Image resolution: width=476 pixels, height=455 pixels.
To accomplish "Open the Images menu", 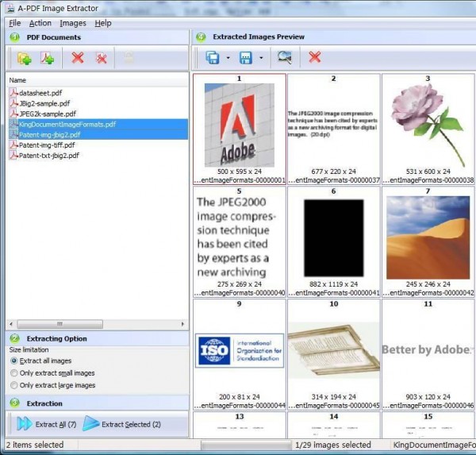I will 73,23.
